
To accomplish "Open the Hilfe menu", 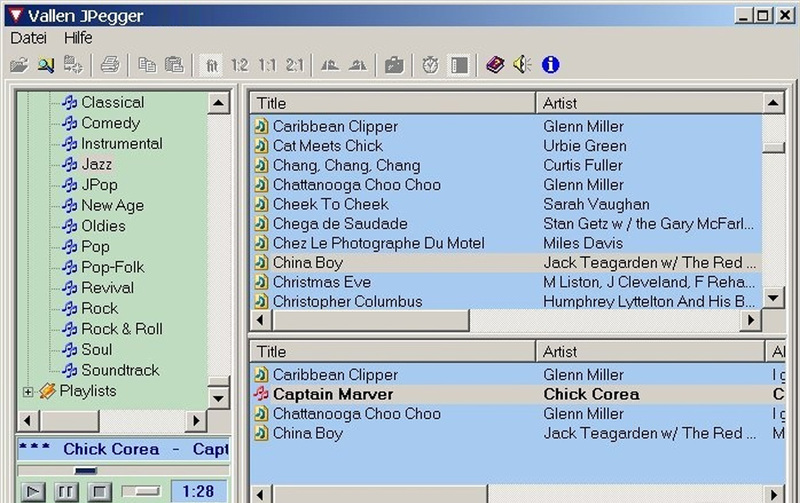I will click(77, 38).
